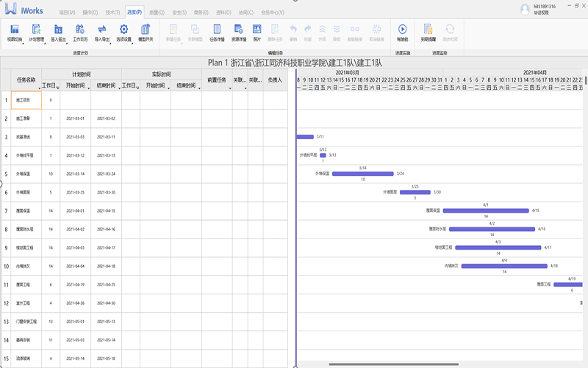The width and height of the screenshot is (588, 368).
Task: Open the 会员中心(V) tab
Action: tap(273, 13)
